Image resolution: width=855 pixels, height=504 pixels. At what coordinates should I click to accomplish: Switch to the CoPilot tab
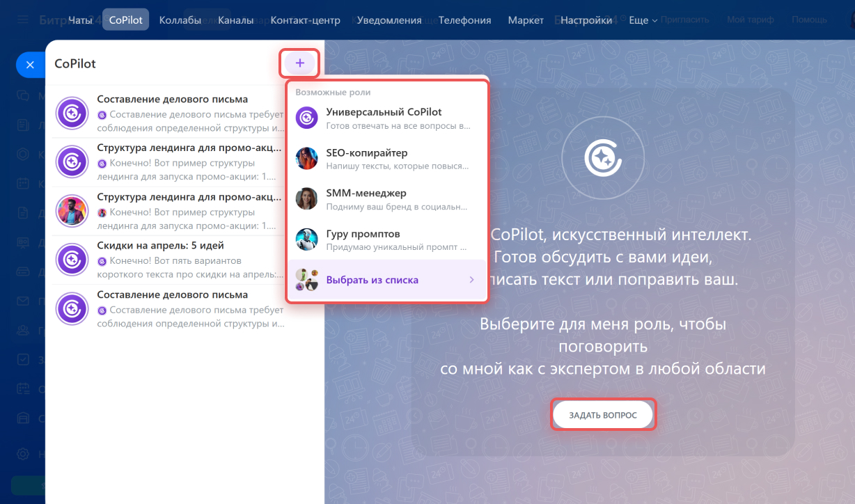(126, 20)
